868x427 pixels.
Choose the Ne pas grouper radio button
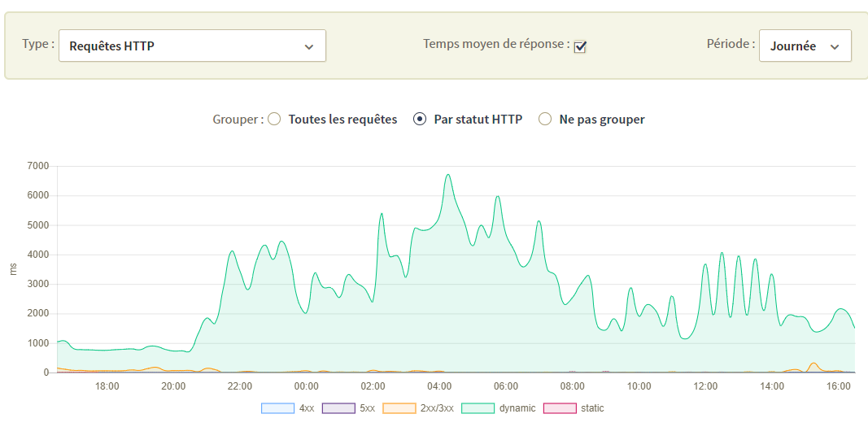546,119
